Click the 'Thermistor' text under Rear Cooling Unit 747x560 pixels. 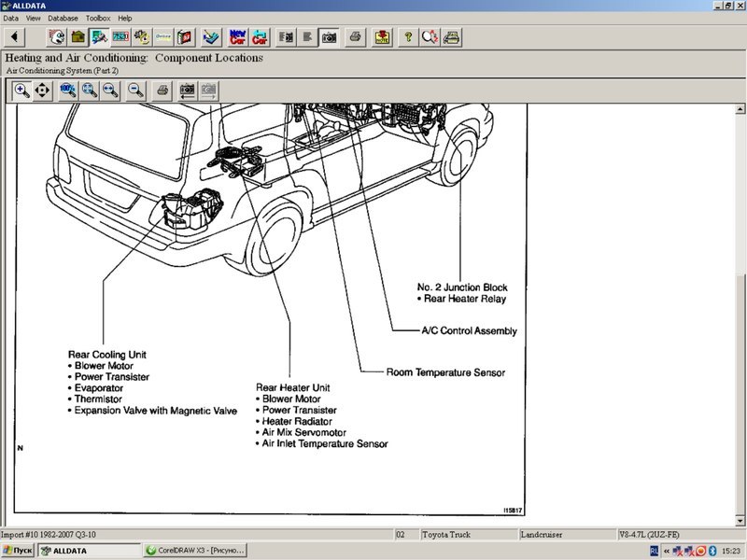point(98,399)
